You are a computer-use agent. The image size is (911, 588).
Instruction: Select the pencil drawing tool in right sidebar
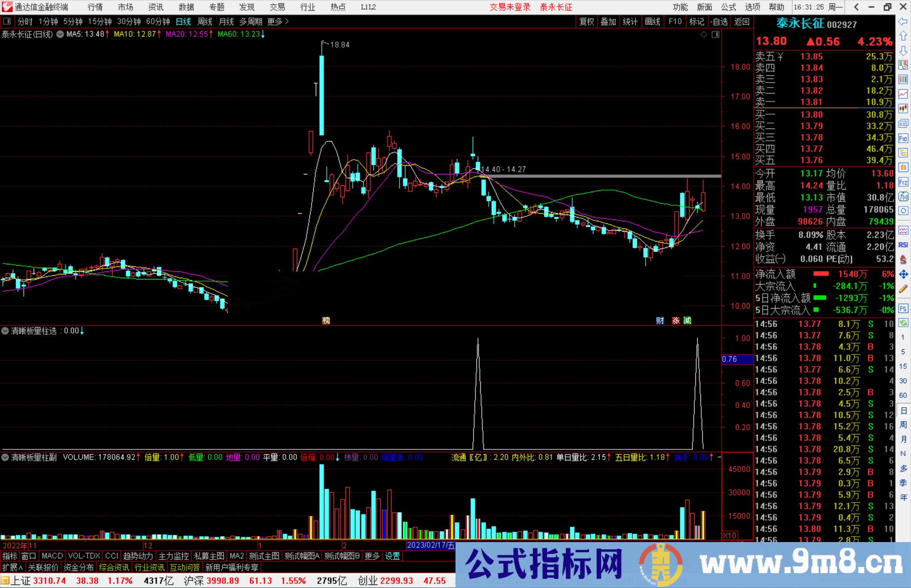(903, 289)
